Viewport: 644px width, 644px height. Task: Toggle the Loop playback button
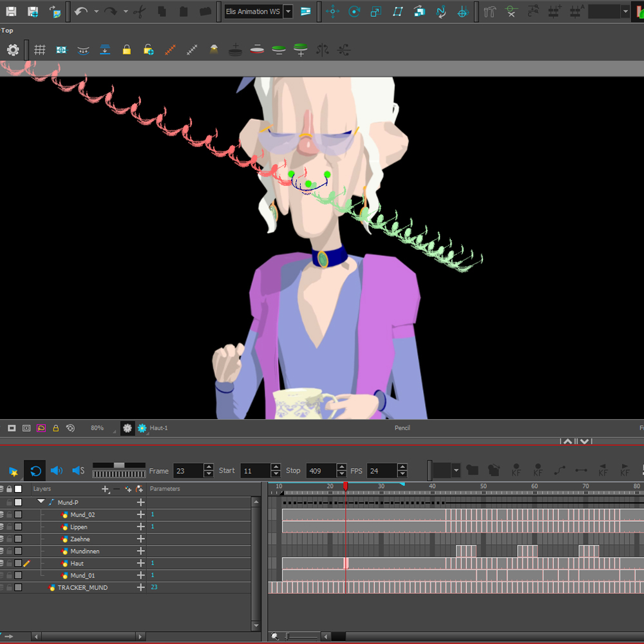coord(35,471)
